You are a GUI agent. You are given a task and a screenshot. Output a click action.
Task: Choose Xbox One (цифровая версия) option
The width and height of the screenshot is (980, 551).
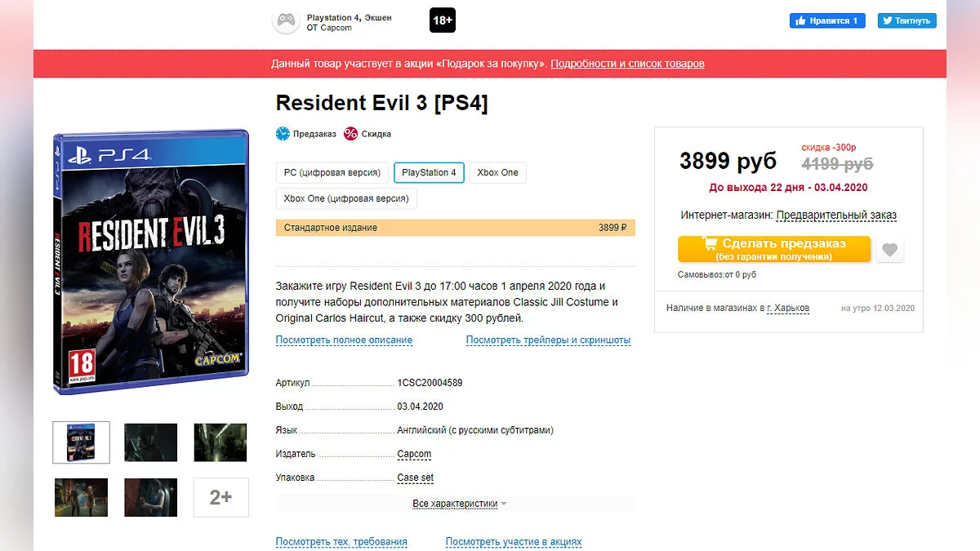point(347,198)
